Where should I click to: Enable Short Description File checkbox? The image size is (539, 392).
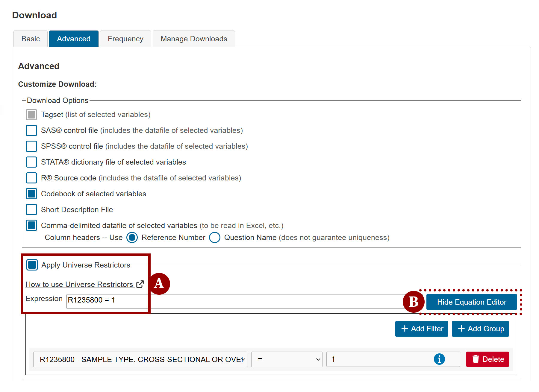(x=31, y=210)
